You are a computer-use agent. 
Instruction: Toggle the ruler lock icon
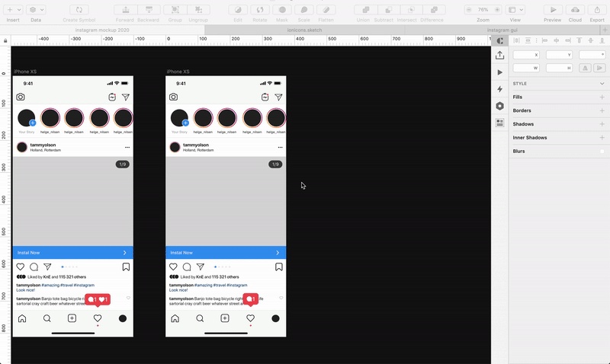[6, 40]
